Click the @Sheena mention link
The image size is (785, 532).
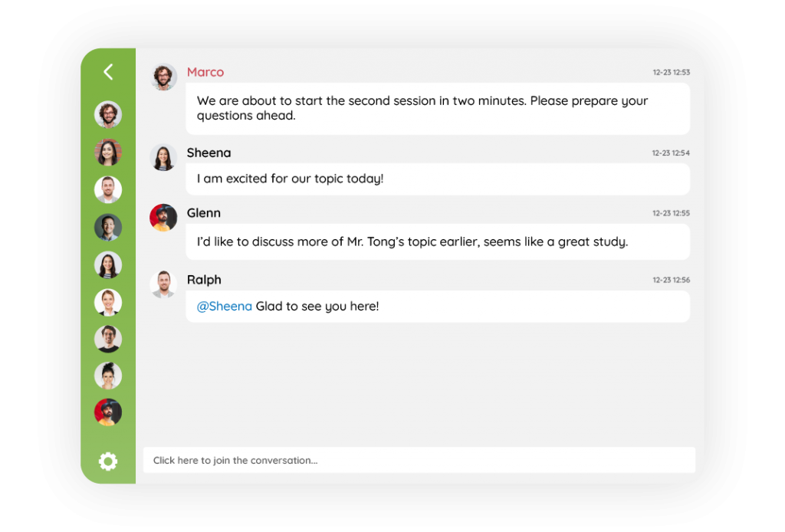224,307
